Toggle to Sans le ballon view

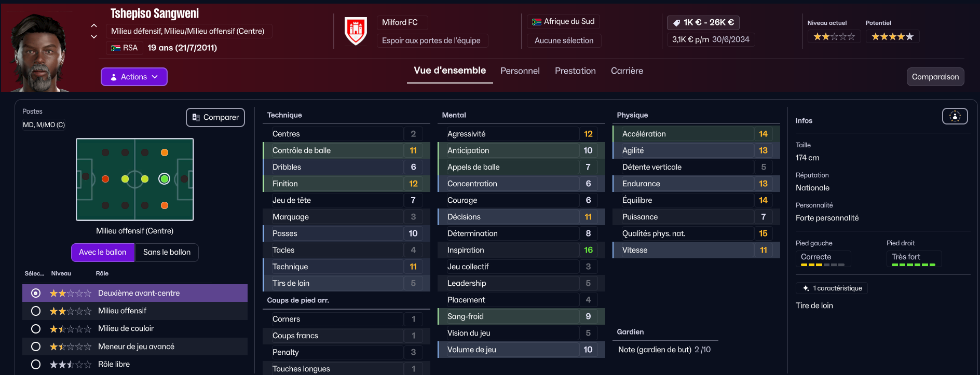(x=167, y=253)
